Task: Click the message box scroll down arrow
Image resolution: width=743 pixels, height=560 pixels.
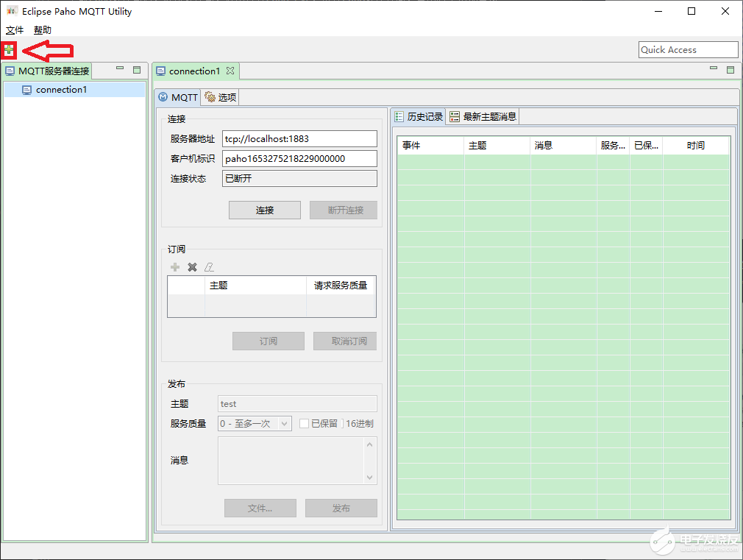Action: (x=370, y=478)
